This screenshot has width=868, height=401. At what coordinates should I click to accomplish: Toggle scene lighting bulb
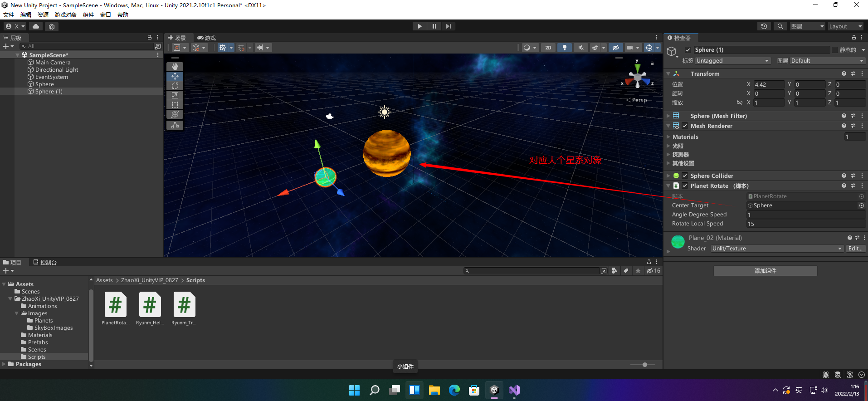point(564,48)
